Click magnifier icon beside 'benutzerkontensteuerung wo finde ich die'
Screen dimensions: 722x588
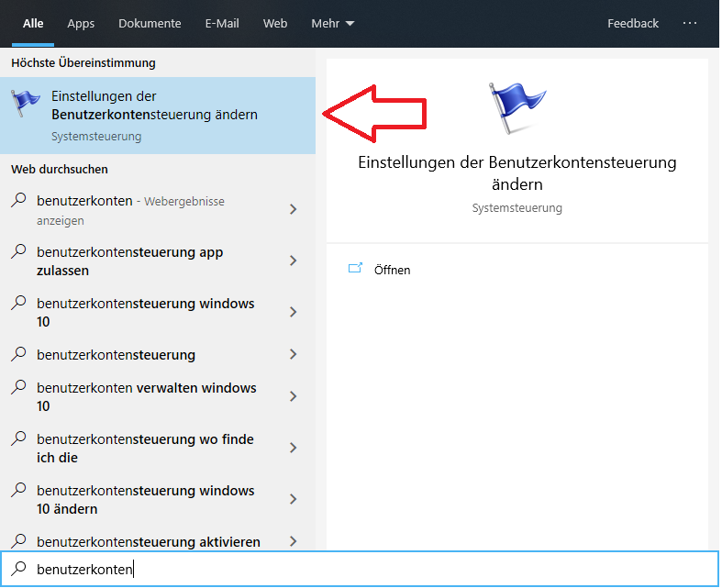[x=18, y=438]
